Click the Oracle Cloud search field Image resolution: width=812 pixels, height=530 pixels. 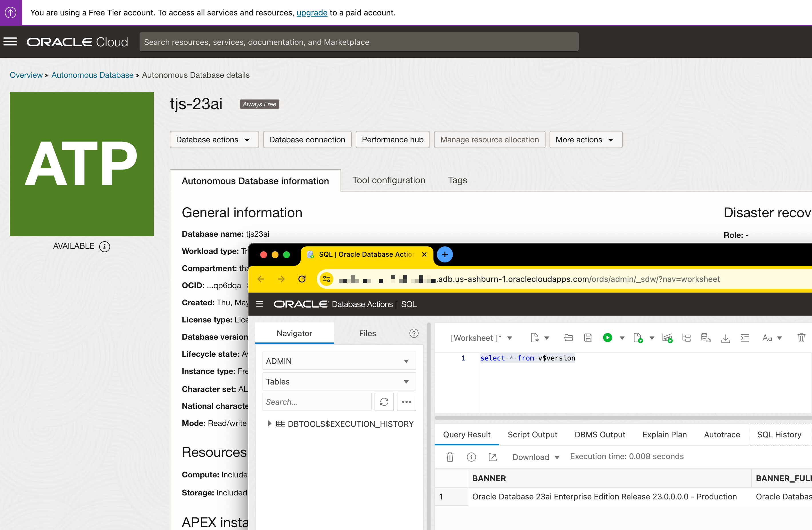359,42
